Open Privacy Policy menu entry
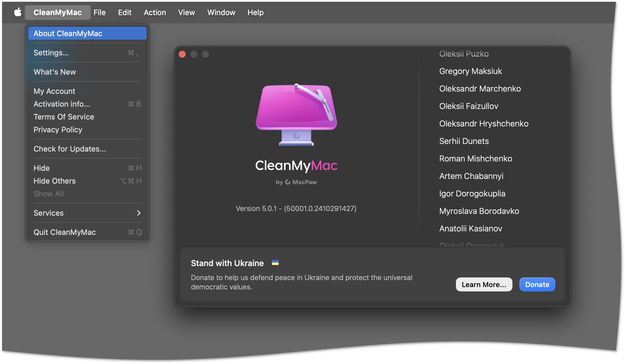The image size is (625, 364). click(x=87, y=130)
